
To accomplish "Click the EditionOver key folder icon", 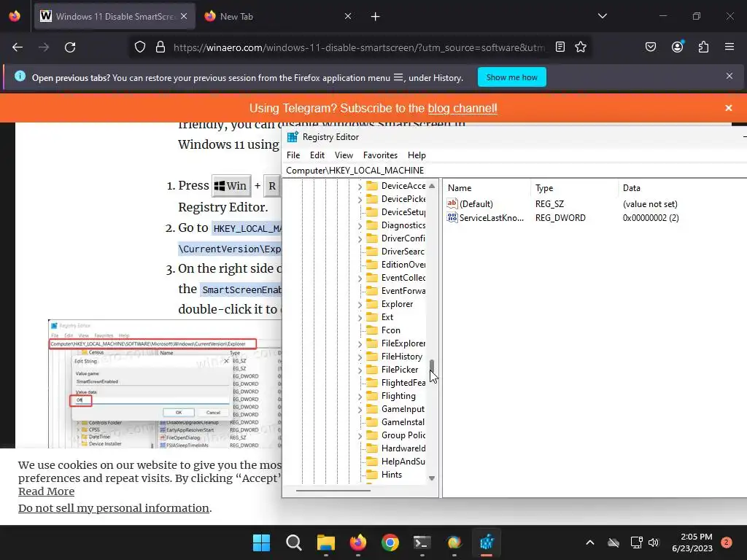I will coord(372,264).
